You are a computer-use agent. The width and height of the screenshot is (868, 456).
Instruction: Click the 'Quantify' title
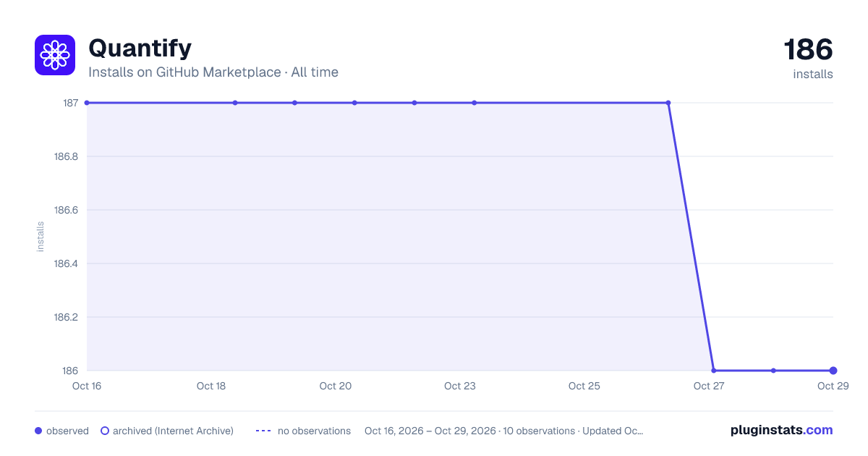pos(140,48)
